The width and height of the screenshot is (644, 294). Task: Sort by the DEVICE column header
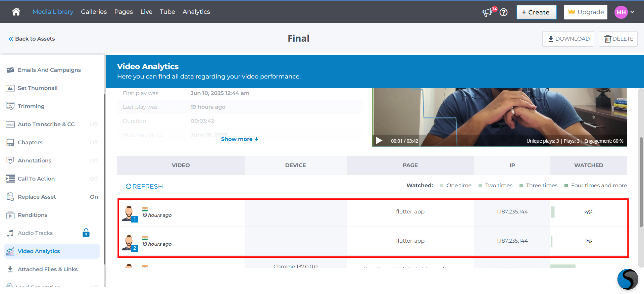coord(296,165)
